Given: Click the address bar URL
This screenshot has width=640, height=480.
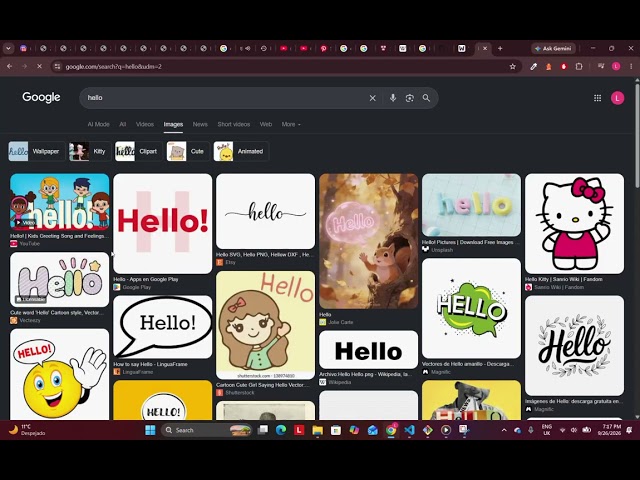Looking at the screenshot, I should pyautogui.click(x=113, y=67).
